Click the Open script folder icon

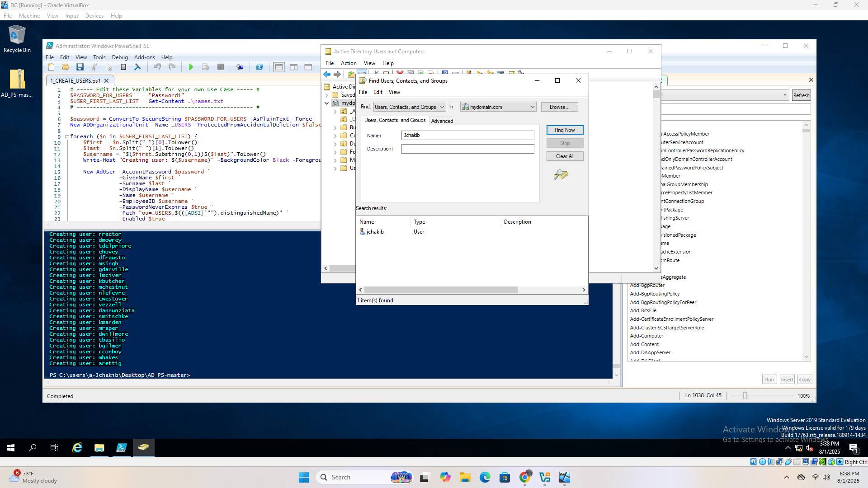click(66, 67)
